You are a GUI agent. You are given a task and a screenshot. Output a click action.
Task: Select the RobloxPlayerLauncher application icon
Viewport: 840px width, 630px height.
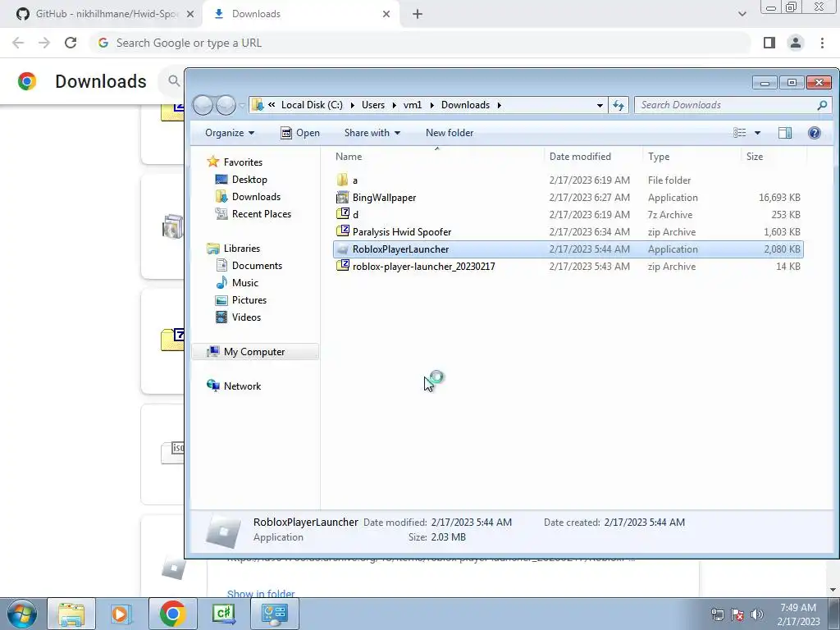[x=342, y=249]
